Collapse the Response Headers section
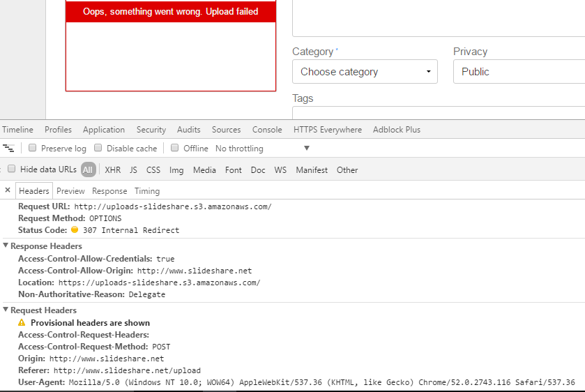 (6, 246)
